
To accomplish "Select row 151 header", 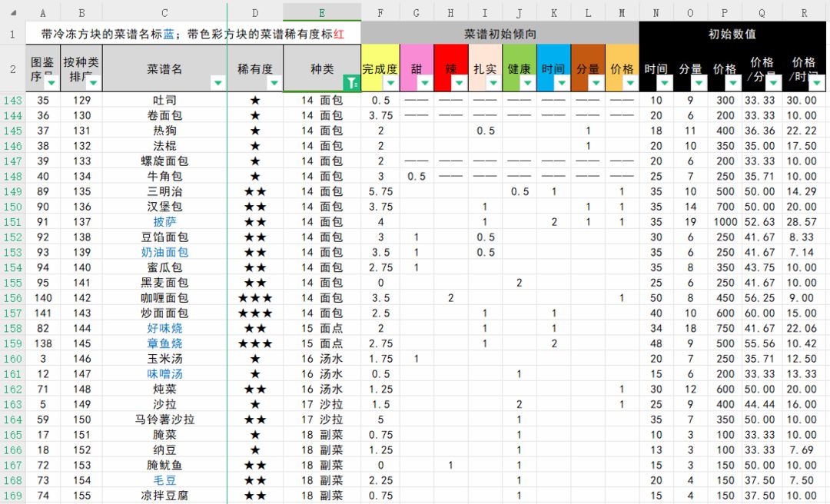I will point(13,222).
